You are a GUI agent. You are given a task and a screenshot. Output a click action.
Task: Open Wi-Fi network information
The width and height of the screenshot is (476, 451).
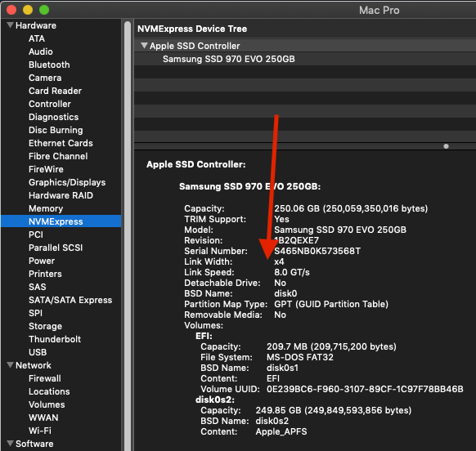40,430
